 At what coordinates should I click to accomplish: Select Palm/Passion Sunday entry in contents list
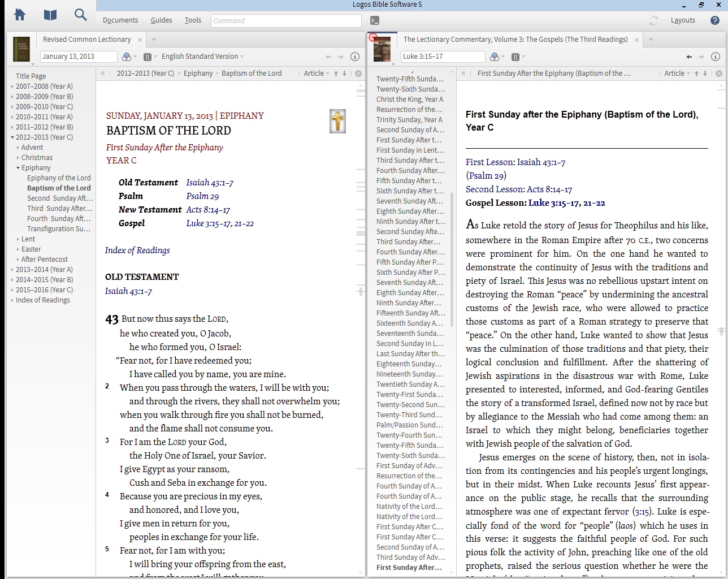pos(410,425)
